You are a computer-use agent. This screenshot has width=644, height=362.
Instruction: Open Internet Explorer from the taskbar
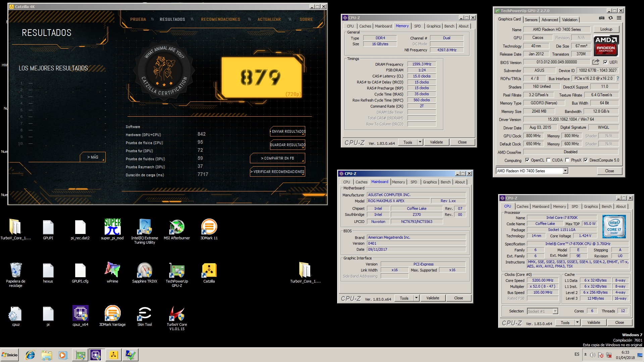tap(30, 355)
